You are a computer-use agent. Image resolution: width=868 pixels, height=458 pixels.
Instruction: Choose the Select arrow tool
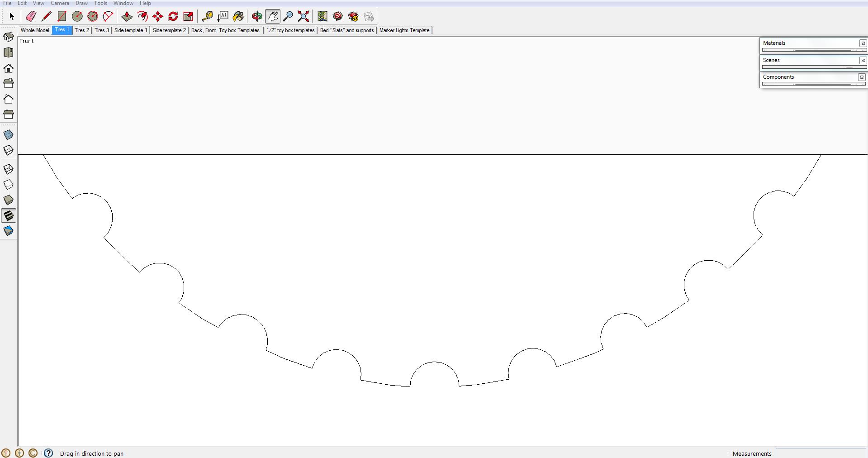coord(12,17)
